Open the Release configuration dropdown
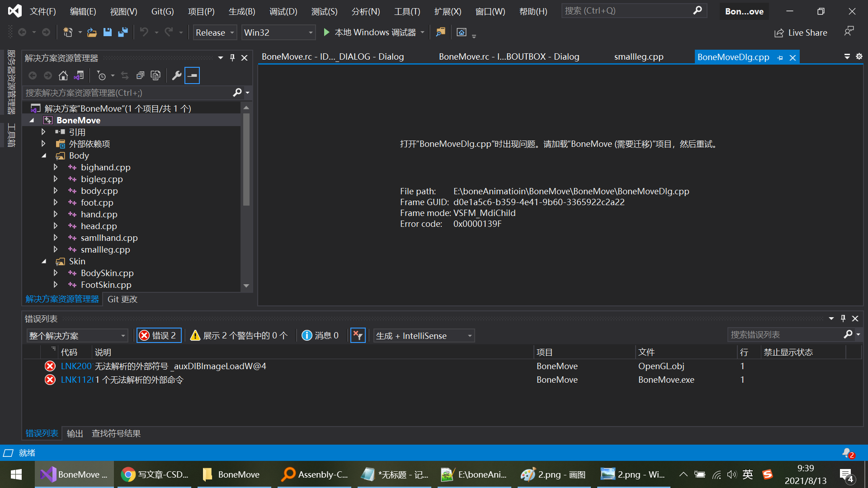 click(x=215, y=33)
